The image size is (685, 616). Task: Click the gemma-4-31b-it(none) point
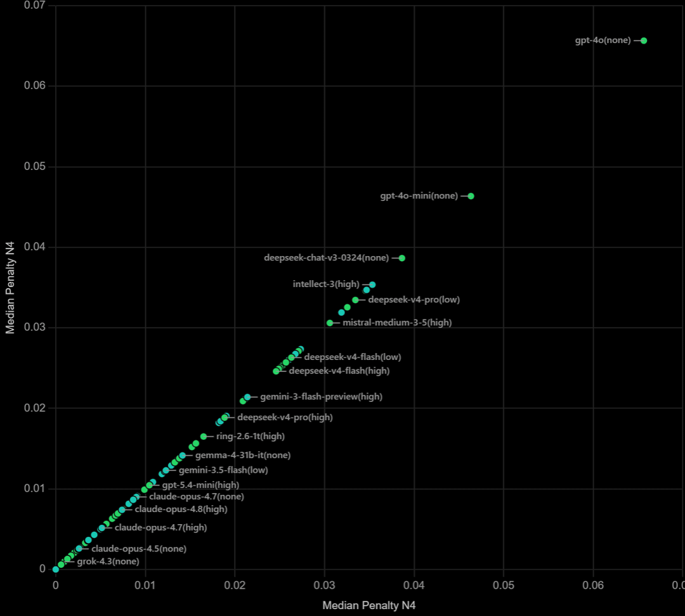[x=183, y=455]
